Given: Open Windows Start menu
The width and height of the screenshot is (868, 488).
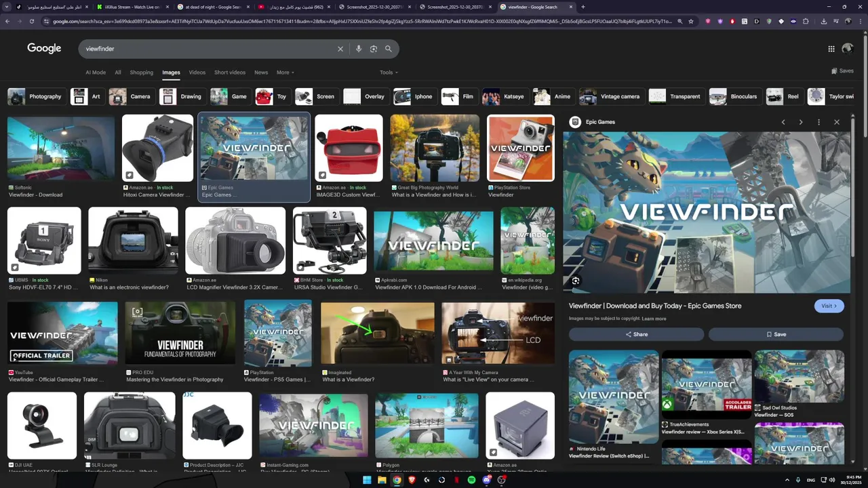Looking at the screenshot, I should [x=367, y=480].
